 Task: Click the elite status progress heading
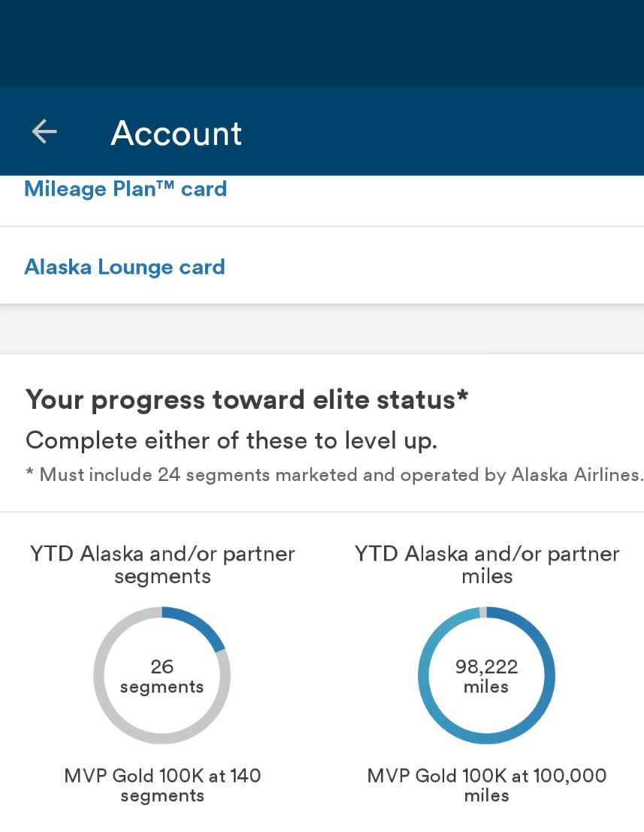click(247, 399)
